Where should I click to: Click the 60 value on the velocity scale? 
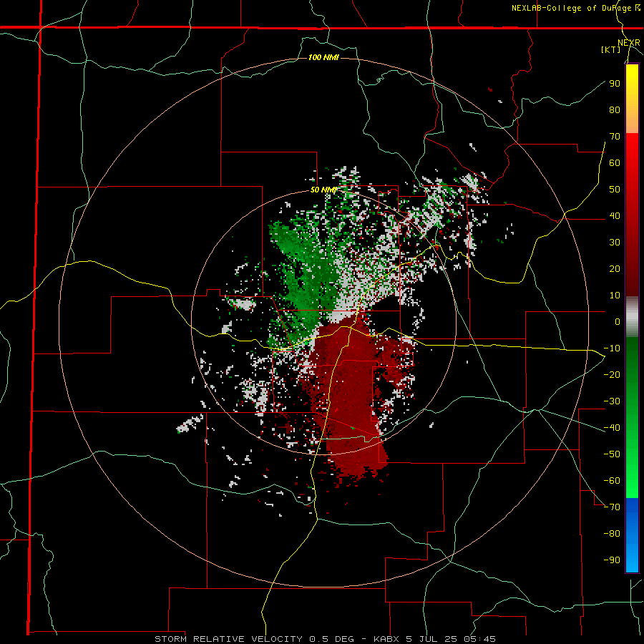(x=615, y=162)
